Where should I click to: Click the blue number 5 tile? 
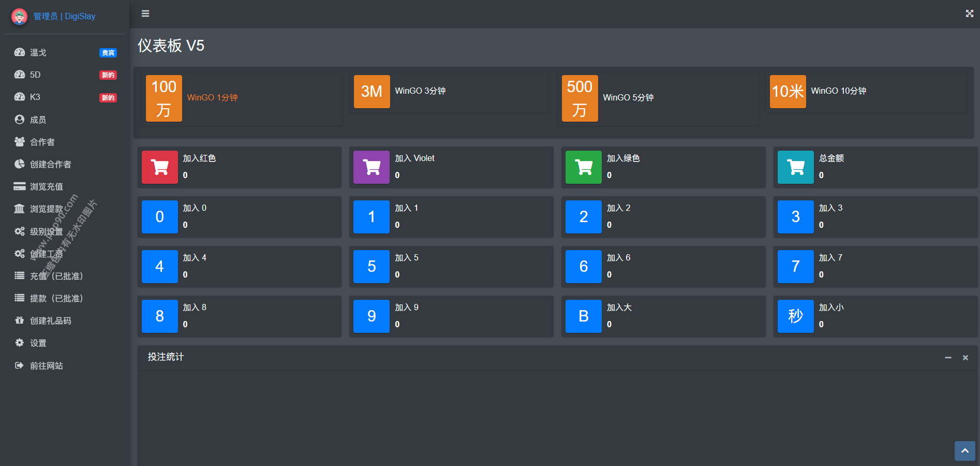(x=372, y=267)
